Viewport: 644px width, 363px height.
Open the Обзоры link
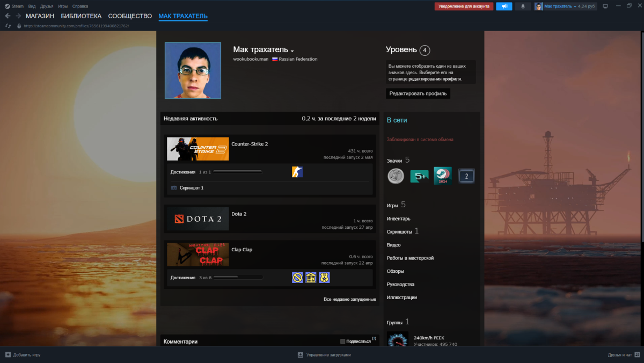coord(395,271)
